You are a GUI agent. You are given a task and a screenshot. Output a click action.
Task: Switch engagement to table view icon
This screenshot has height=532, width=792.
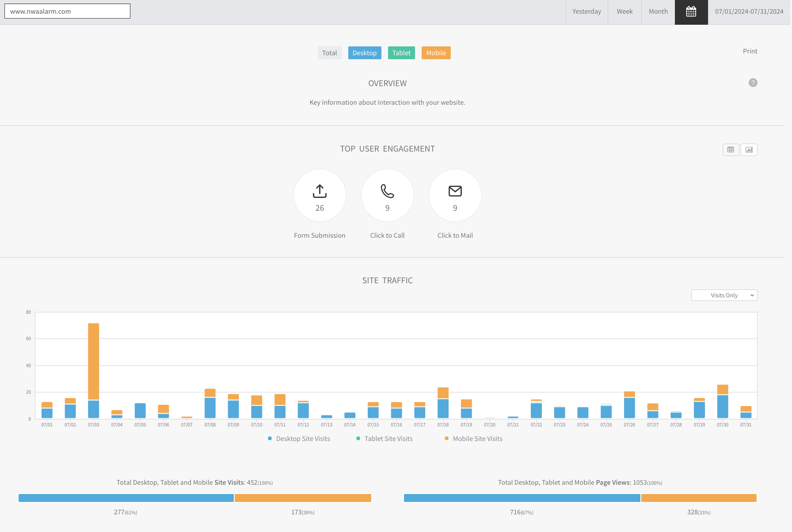coord(731,150)
